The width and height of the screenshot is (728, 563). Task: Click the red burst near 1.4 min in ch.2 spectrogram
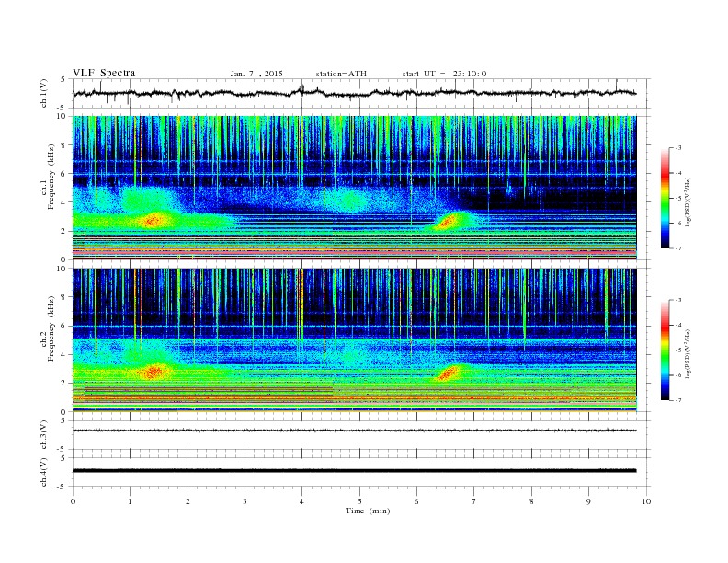point(154,372)
